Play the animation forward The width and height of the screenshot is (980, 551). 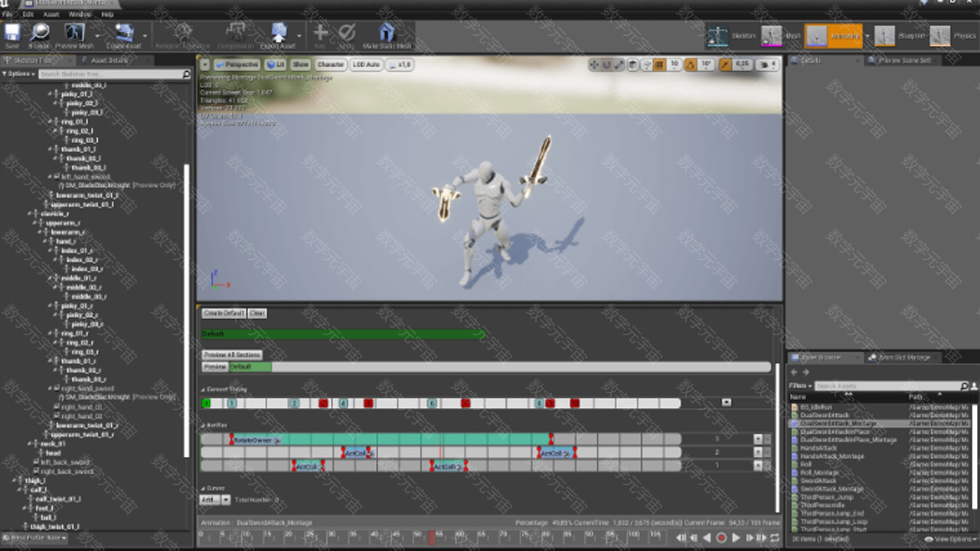736,538
